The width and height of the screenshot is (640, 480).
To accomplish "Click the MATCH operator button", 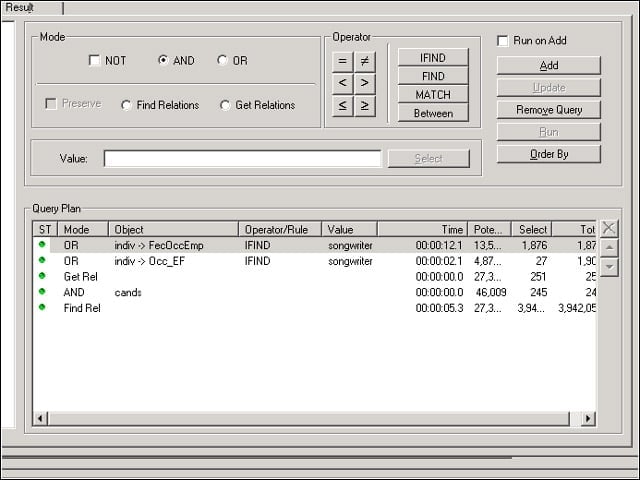I will tap(433, 95).
